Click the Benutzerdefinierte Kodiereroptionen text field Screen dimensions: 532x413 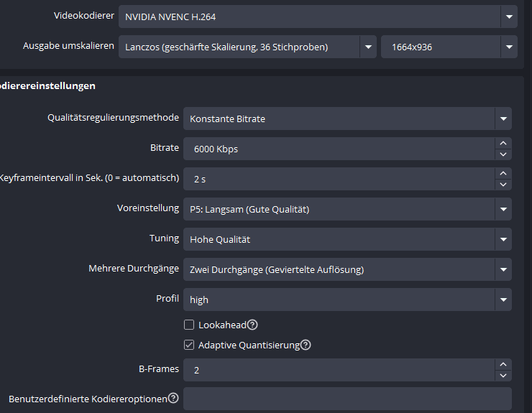347,399
